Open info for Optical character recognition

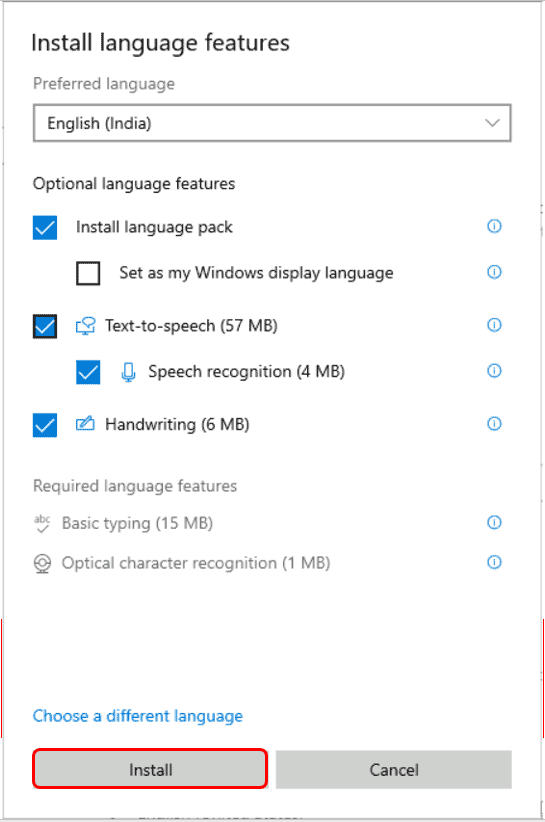click(x=494, y=562)
